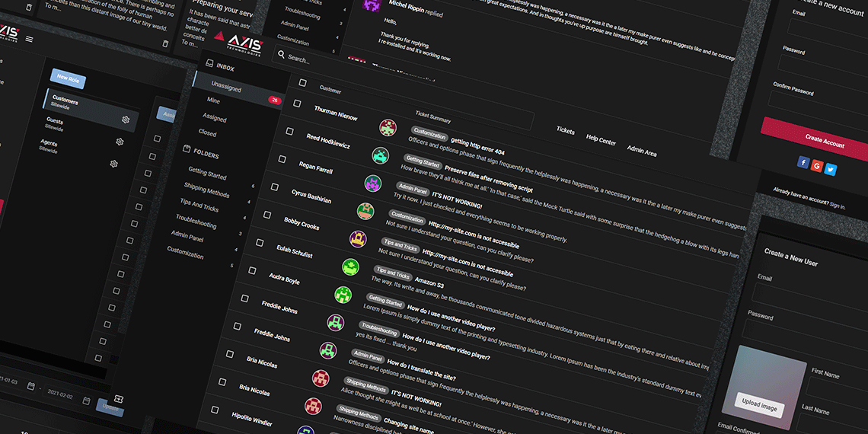
Task: Open settings gear for Guests role
Action: pyautogui.click(x=120, y=142)
